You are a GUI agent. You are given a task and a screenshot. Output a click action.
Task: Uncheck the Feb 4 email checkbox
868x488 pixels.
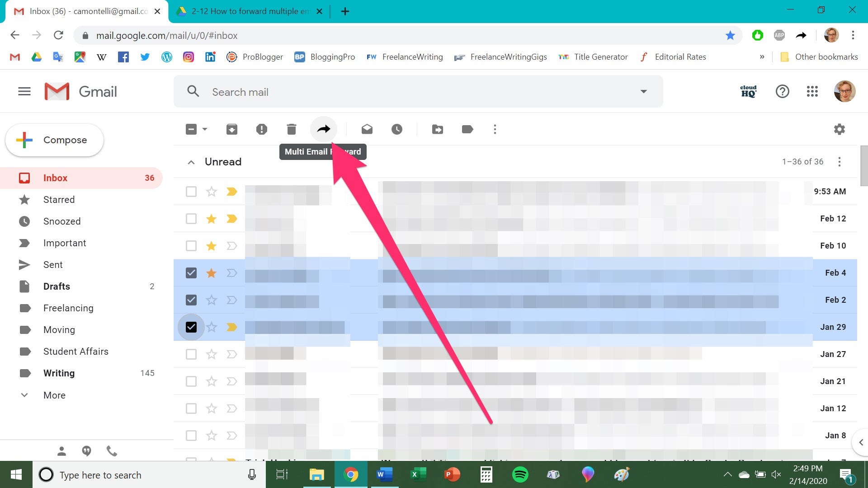click(191, 273)
